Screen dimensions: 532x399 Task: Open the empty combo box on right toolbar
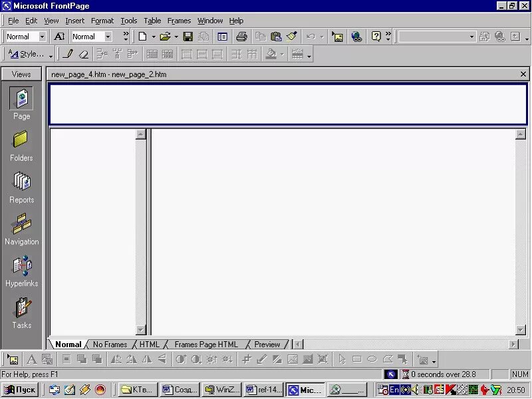point(471,37)
